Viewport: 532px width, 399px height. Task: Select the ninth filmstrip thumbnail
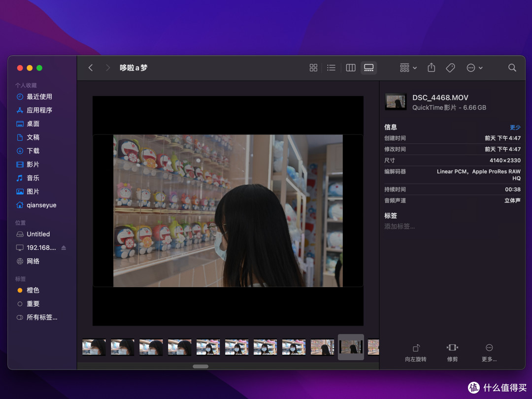pos(322,347)
